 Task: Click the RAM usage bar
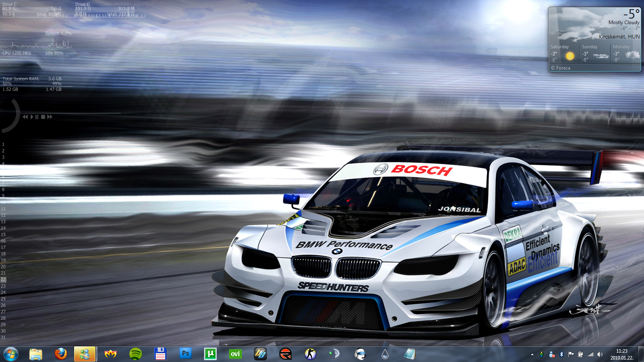(x=37, y=86)
